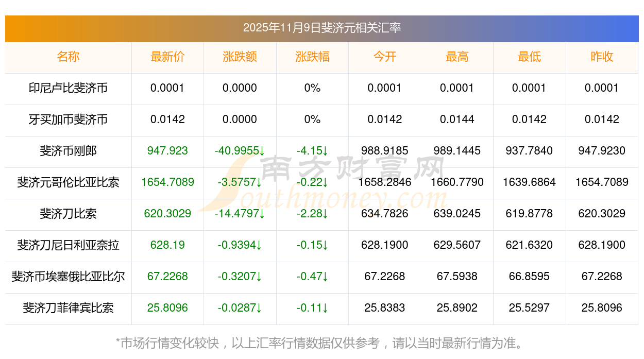Select the row name 斐济刀菲律宾比索
This screenshot has width=644, height=359.
[x=68, y=308]
